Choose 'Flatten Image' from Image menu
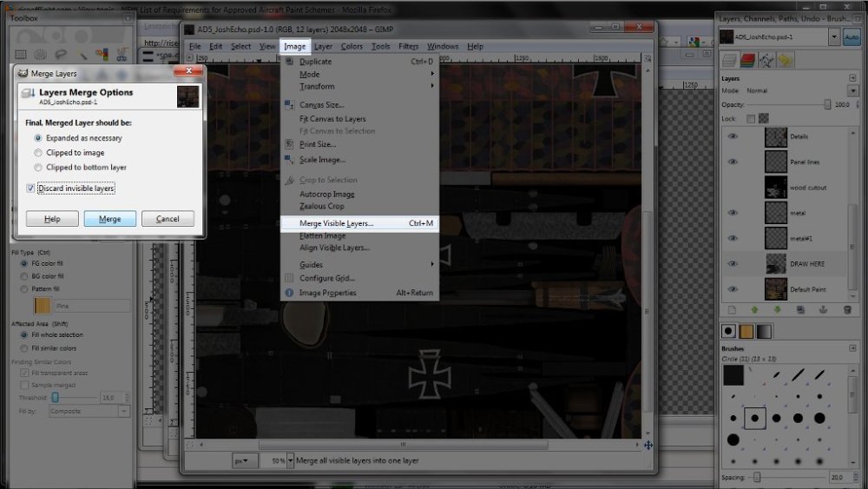The height and width of the screenshot is (489, 868). click(x=323, y=235)
